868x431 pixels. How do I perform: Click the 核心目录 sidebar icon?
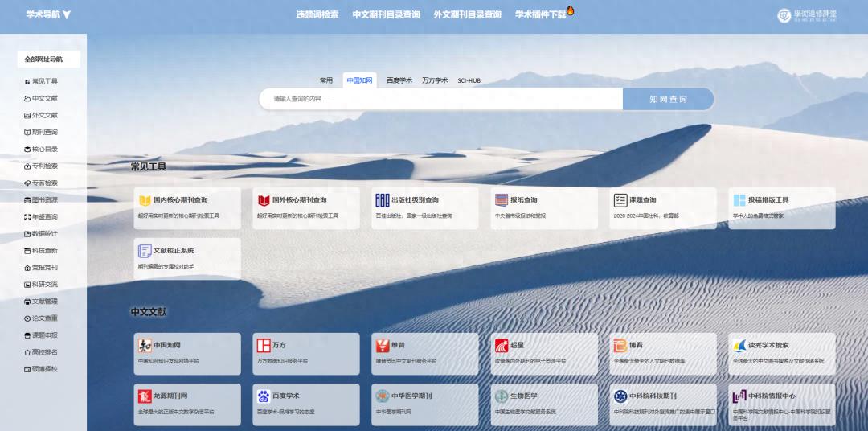tap(27, 149)
